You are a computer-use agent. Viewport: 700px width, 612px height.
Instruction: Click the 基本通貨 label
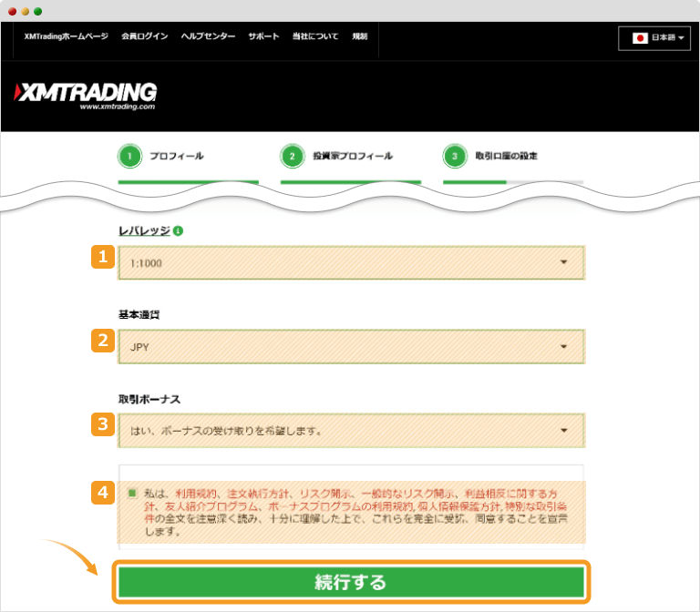(x=139, y=314)
